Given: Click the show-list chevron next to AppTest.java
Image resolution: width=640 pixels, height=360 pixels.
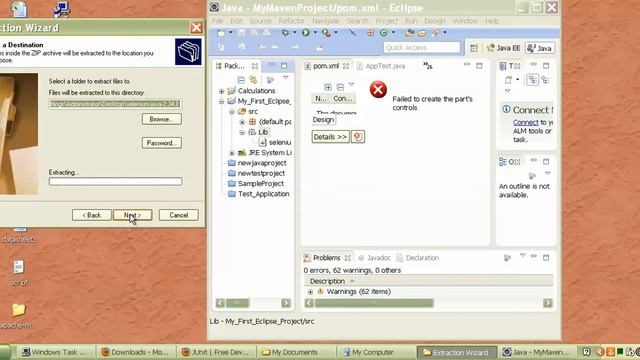Looking at the screenshot, I should [427, 66].
